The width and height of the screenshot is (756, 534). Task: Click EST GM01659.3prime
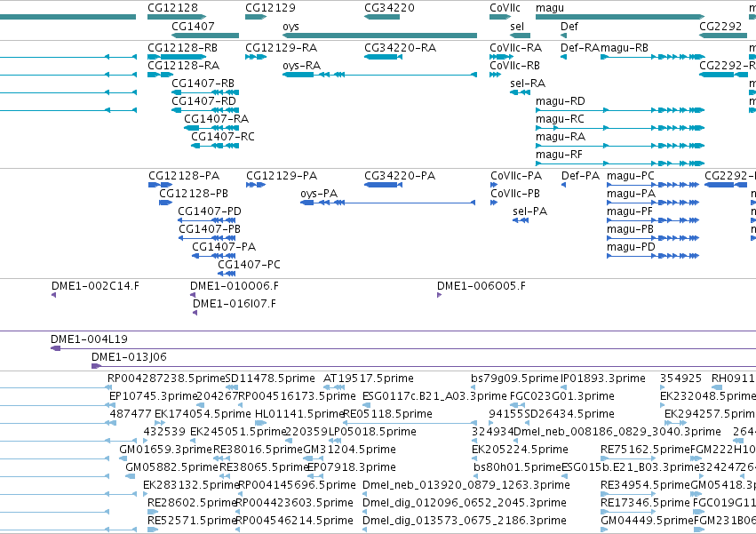pos(122,458)
